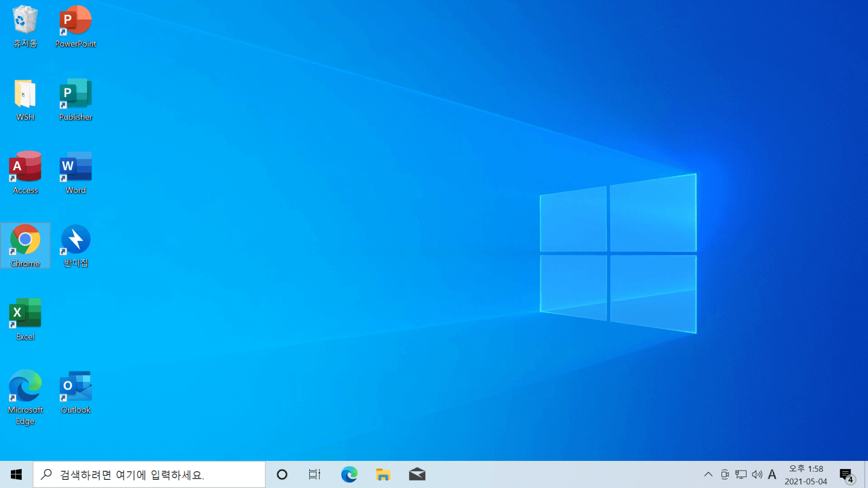This screenshot has width=868, height=488.
Task: Open File Explorer from the taskbar
Action: [x=383, y=474]
